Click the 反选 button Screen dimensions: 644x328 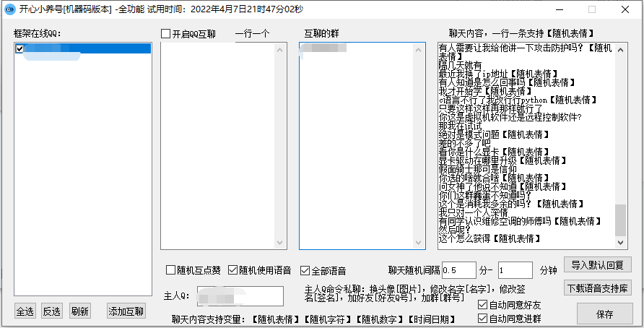coord(51,311)
